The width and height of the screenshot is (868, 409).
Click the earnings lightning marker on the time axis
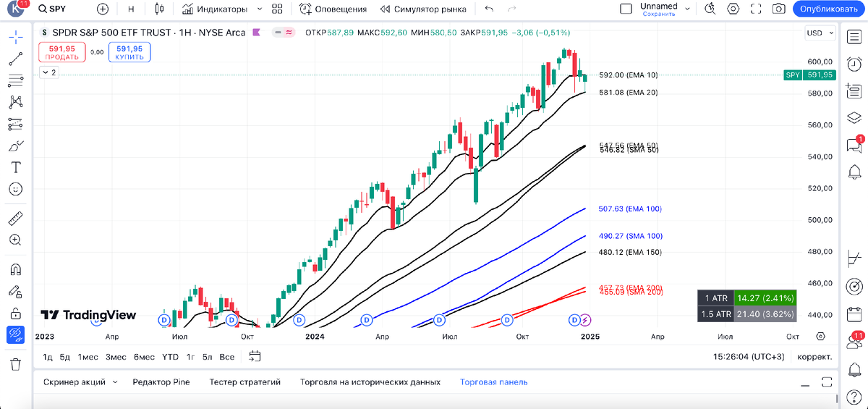(587, 319)
